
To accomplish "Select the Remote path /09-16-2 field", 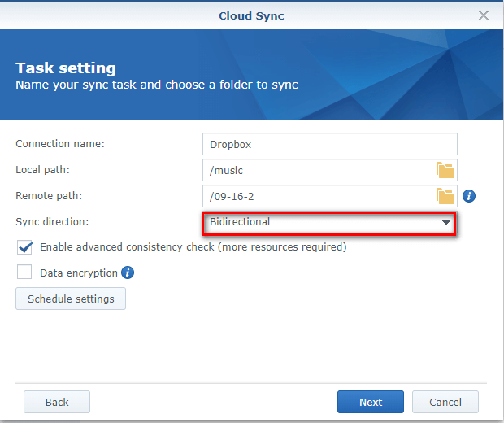I will click(x=317, y=196).
